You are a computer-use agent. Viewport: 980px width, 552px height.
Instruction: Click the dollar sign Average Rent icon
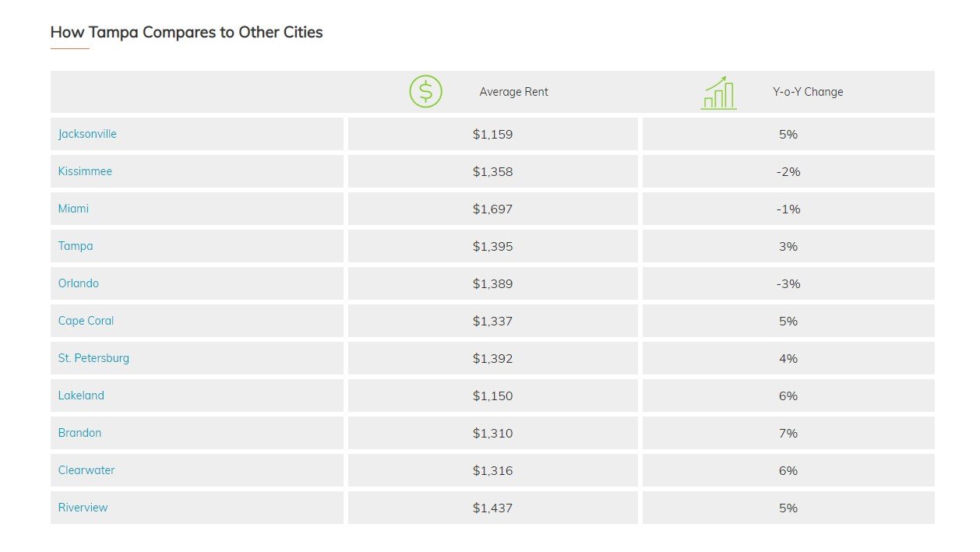[x=425, y=92]
